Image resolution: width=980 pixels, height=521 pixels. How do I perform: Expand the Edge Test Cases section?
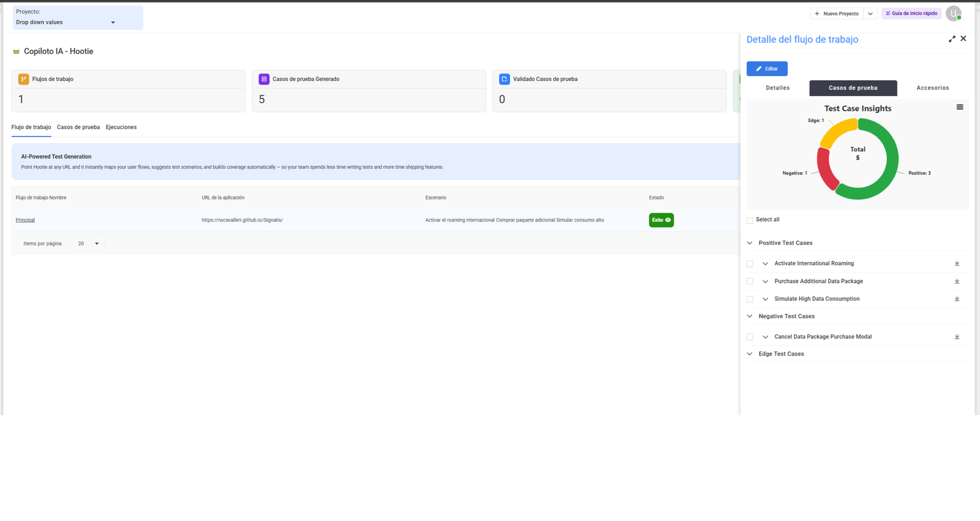(750, 354)
